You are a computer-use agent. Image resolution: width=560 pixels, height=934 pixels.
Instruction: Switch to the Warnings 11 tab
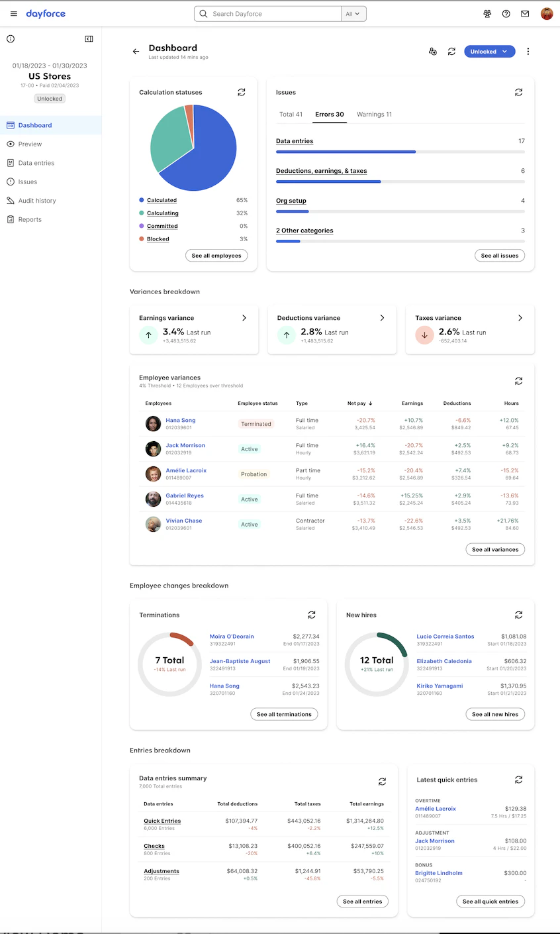coord(374,115)
